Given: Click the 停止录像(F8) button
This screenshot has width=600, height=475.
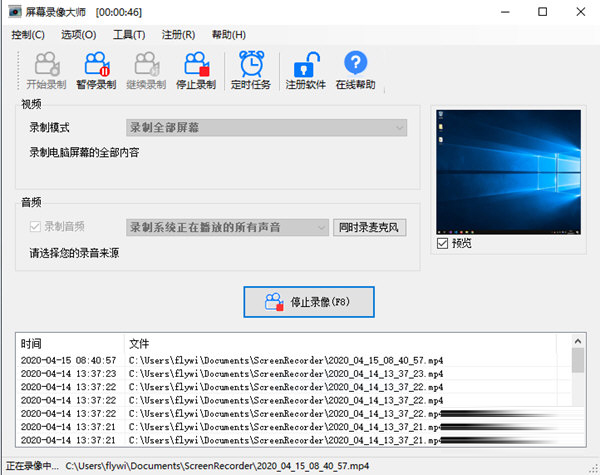Looking at the screenshot, I should tap(309, 302).
